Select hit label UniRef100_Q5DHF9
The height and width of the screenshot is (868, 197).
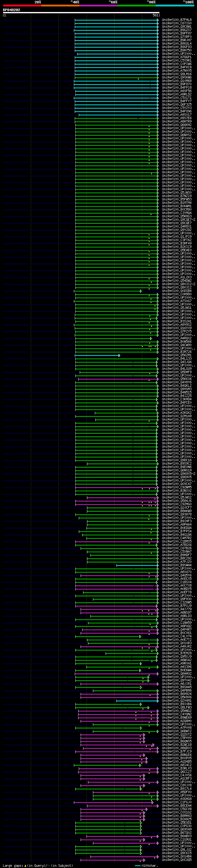177,372
